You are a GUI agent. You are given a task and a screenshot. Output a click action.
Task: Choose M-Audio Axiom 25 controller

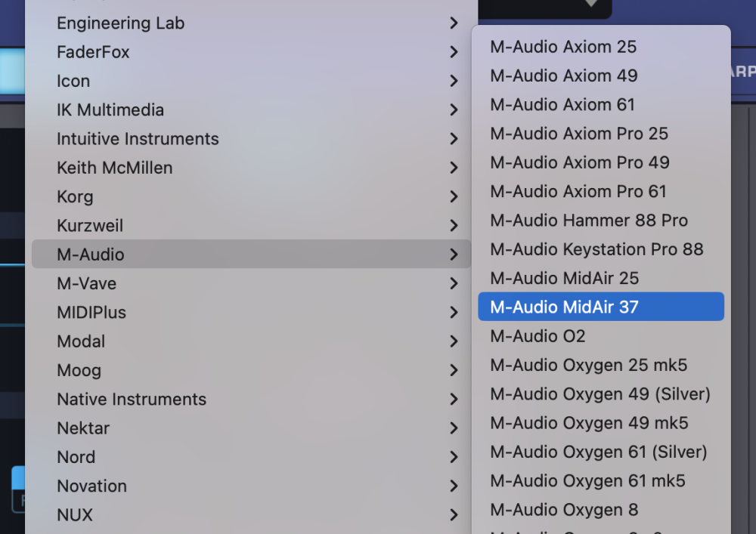point(563,47)
